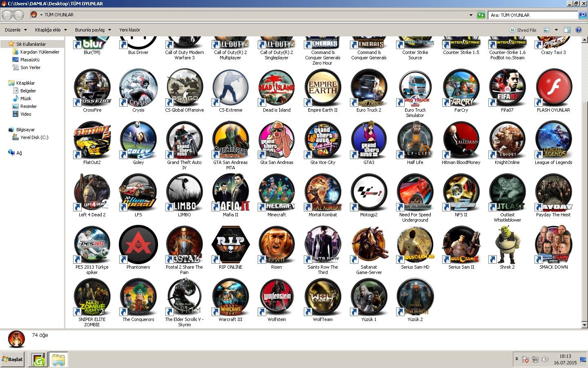
Task: Click the Warcraft III shortcut
Action: tap(230, 297)
